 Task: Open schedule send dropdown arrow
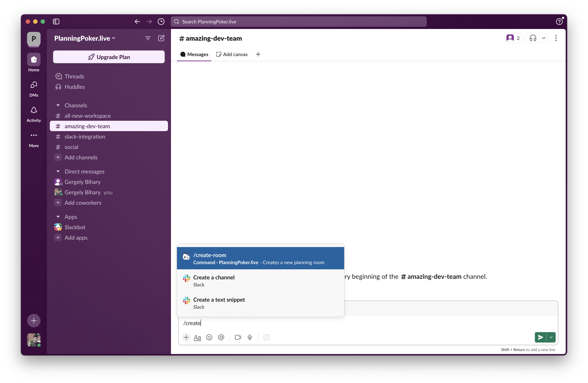551,337
